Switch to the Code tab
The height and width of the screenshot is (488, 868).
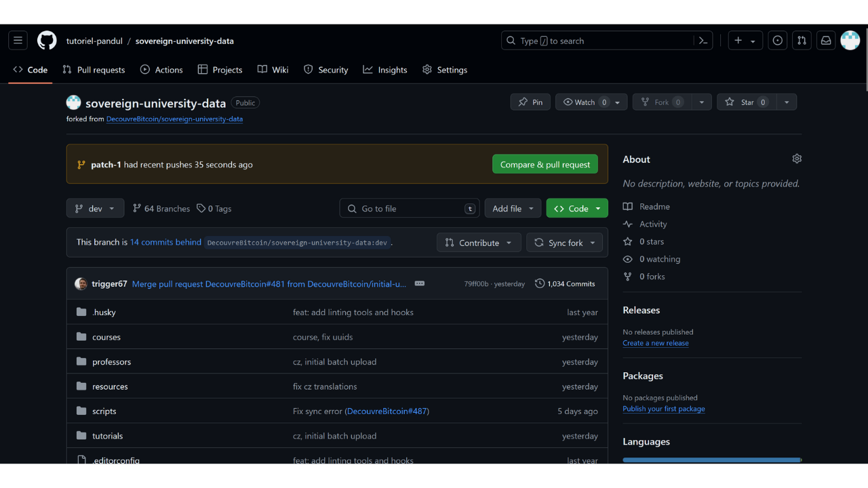[x=31, y=70]
